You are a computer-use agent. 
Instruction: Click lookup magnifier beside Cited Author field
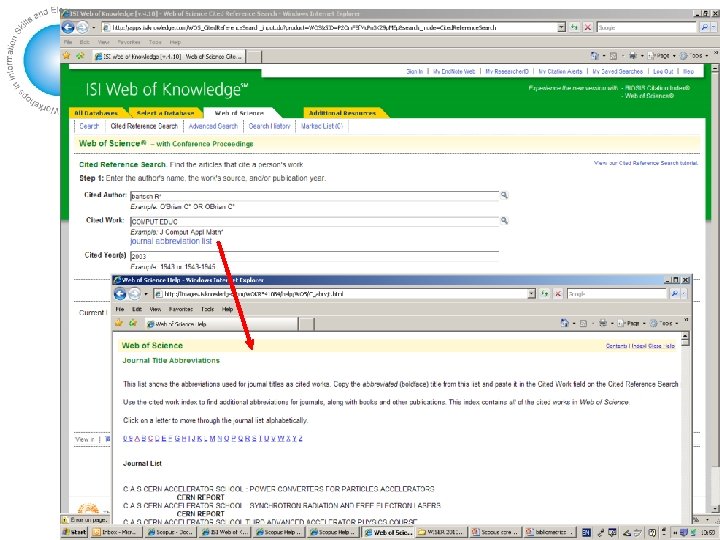504,195
